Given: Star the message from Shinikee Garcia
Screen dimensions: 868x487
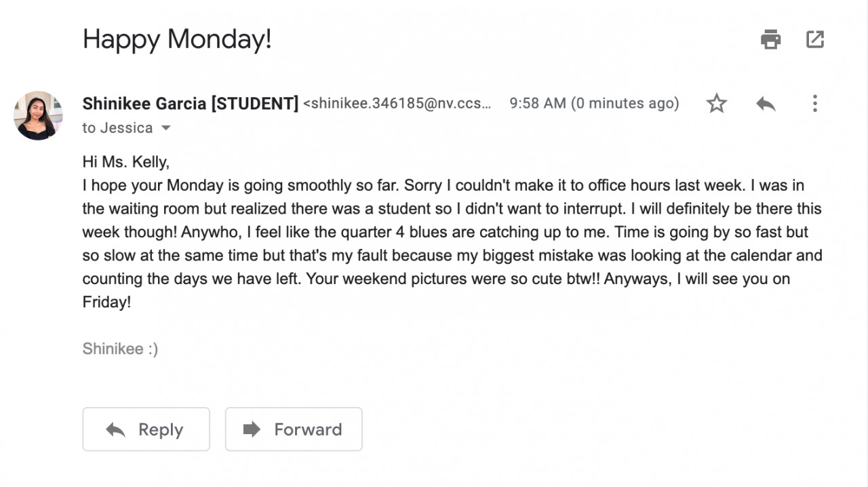Looking at the screenshot, I should 716,104.
